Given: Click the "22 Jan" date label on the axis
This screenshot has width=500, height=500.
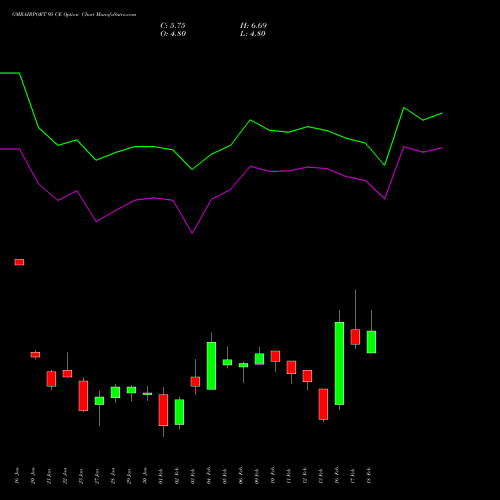Looking at the screenshot, I should (x=65, y=476).
